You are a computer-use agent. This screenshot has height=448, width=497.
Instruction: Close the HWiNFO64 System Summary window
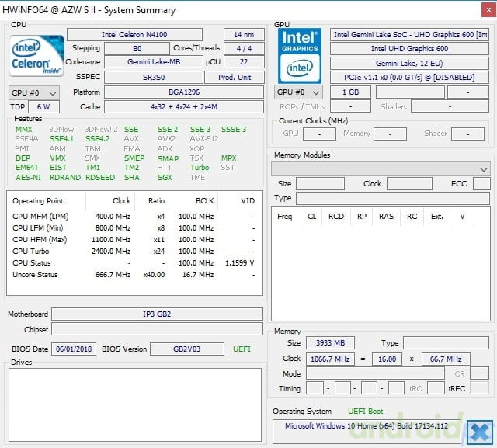pos(488,10)
